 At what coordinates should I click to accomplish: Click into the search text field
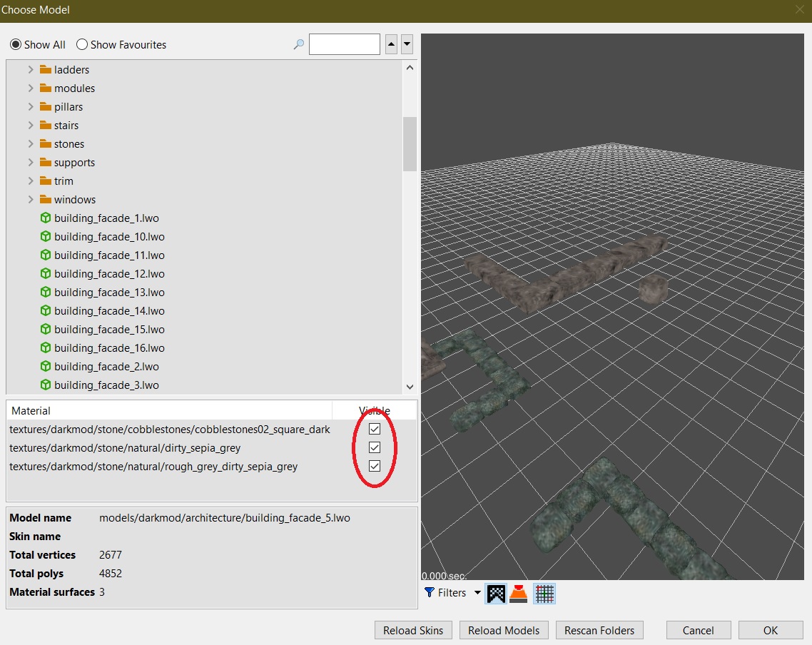[x=344, y=44]
